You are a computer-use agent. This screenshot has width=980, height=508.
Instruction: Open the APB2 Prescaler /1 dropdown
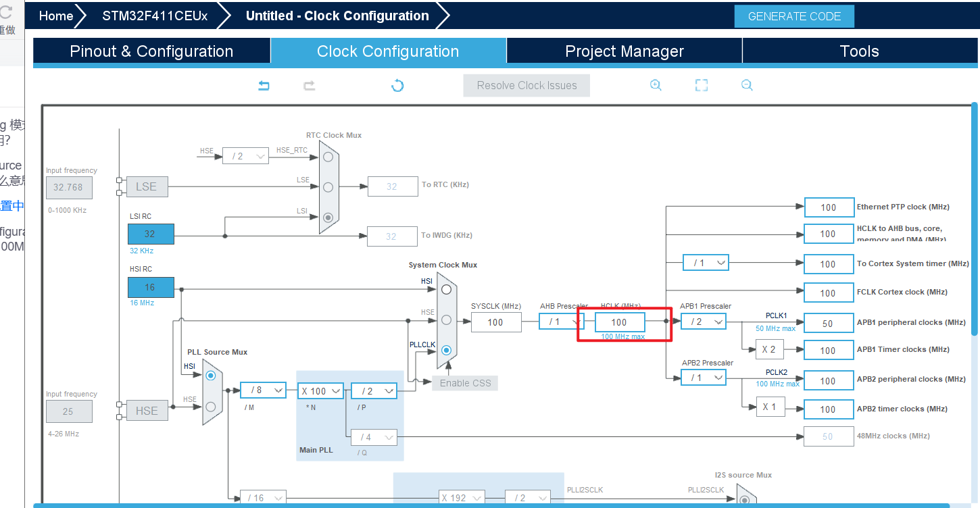coord(704,378)
